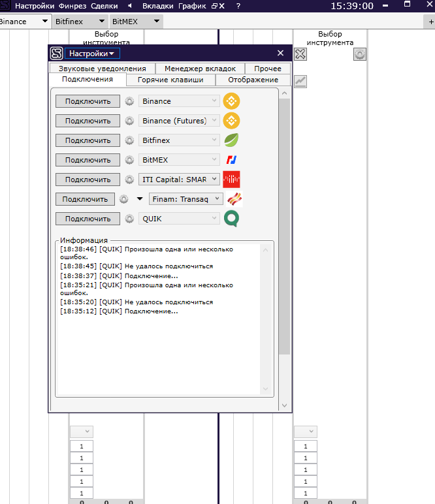Open BitMEX connection settings gear

pyautogui.click(x=129, y=160)
